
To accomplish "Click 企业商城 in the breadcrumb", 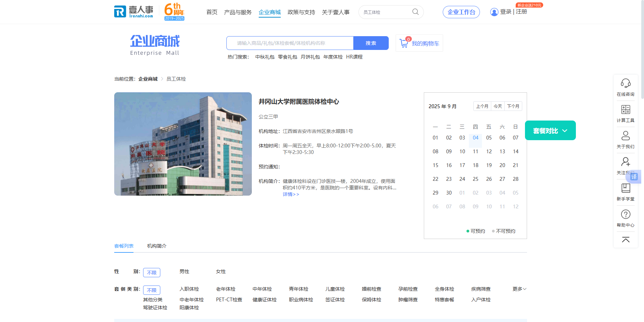I will pyautogui.click(x=148, y=79).
